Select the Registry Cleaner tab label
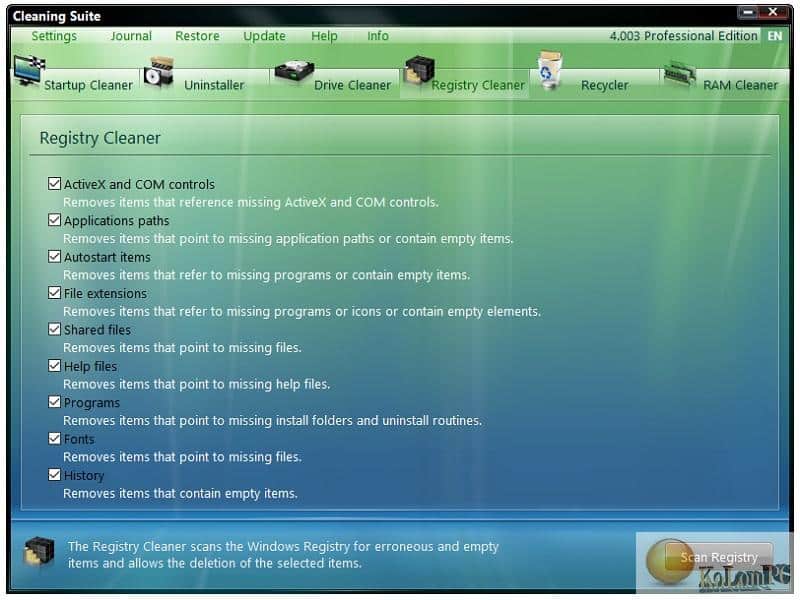Viewport: 800px width, 600px height. coord(478,85)
